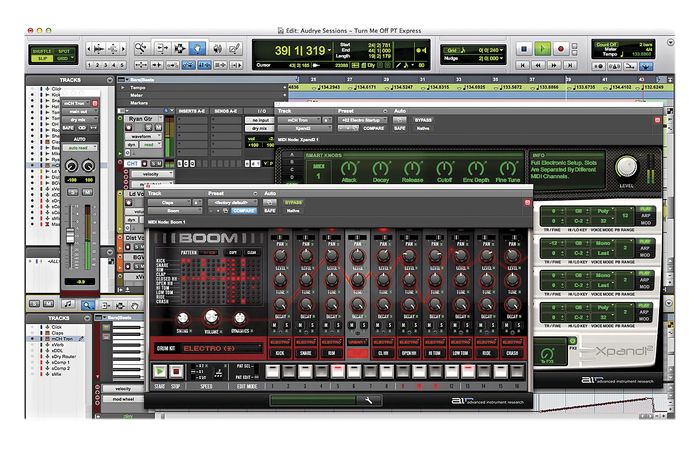
Task: Enable SPOT edit mode
Action: [x=64, y=51]
